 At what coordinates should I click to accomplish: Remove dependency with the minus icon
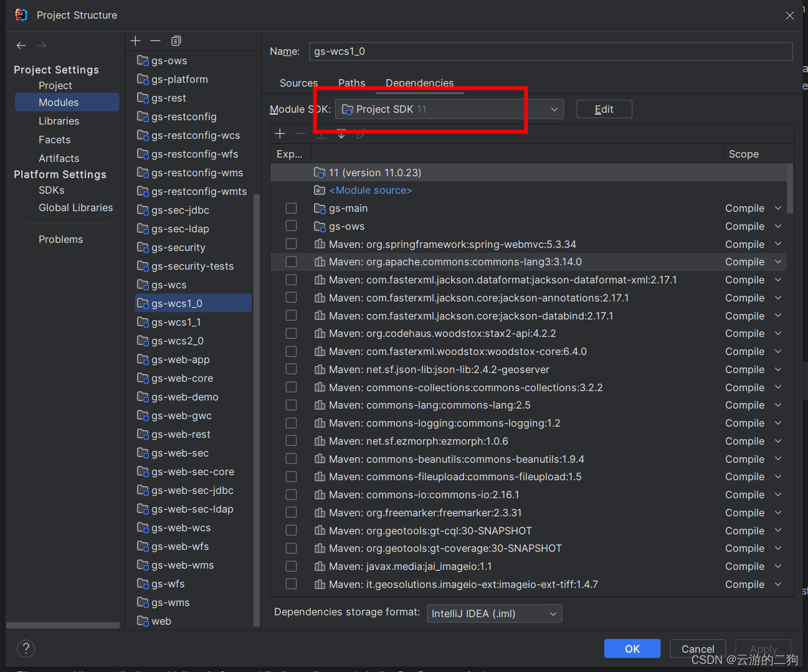[x=300, y=133]
